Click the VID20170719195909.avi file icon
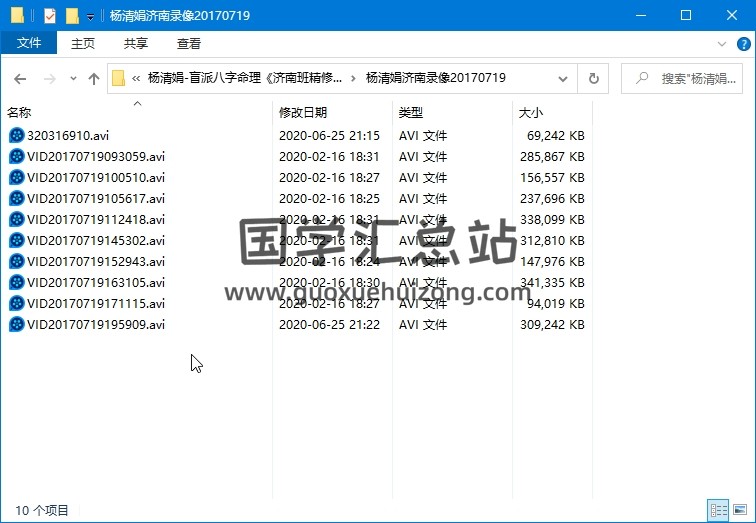Image resolution: width=756 pixels, height=523 pixels. click(x=16, y=324)
